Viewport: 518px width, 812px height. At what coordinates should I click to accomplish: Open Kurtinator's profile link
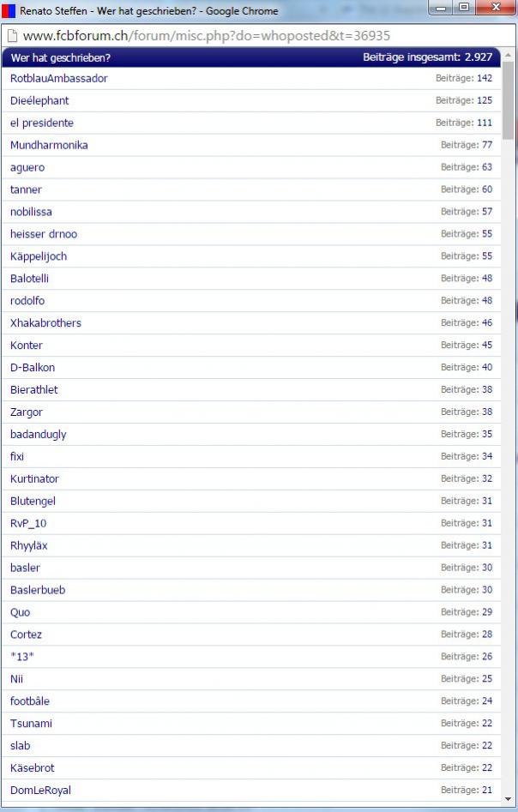[34, 479]
